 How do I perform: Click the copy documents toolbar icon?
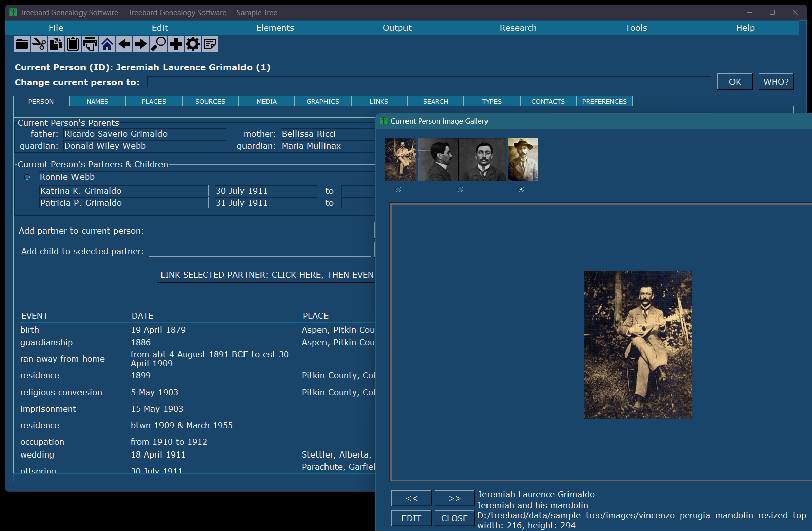[56, 44]
